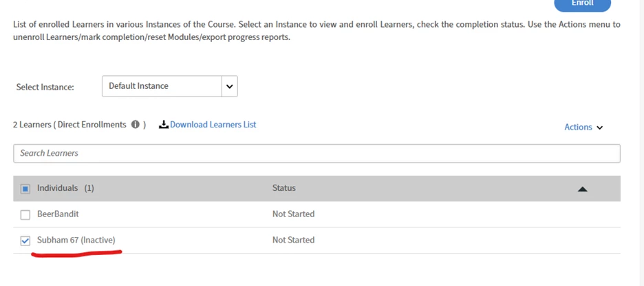
Task: Click the Status column header
Action: pos(283,188)
